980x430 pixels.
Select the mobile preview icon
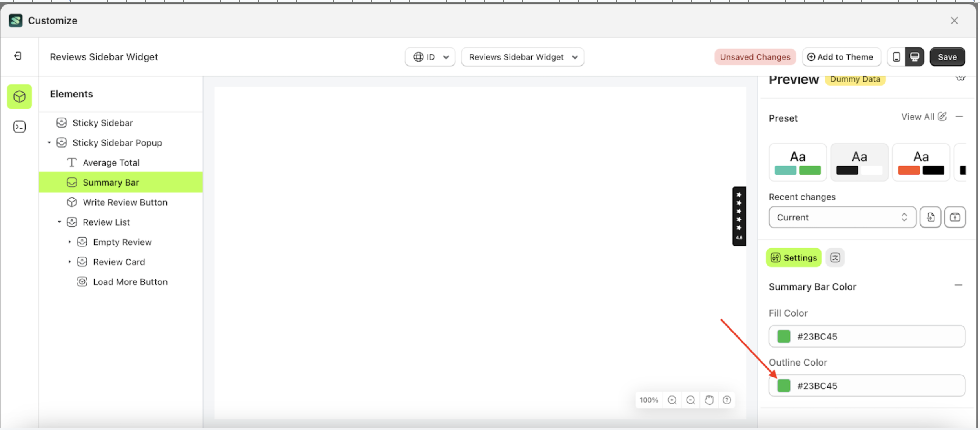896,57
